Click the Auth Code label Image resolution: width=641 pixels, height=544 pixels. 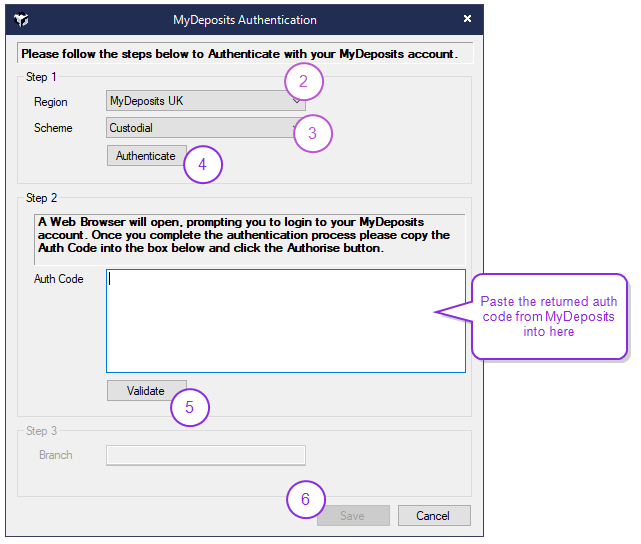59,279
